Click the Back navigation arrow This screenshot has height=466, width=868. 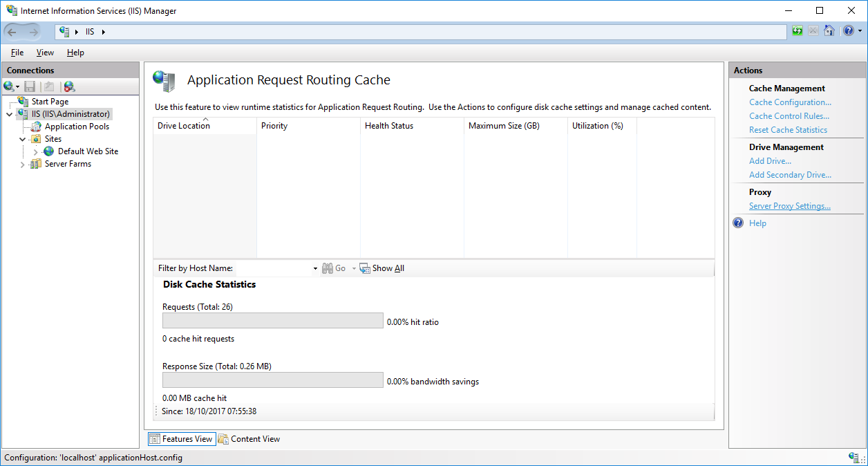point(12,32)
